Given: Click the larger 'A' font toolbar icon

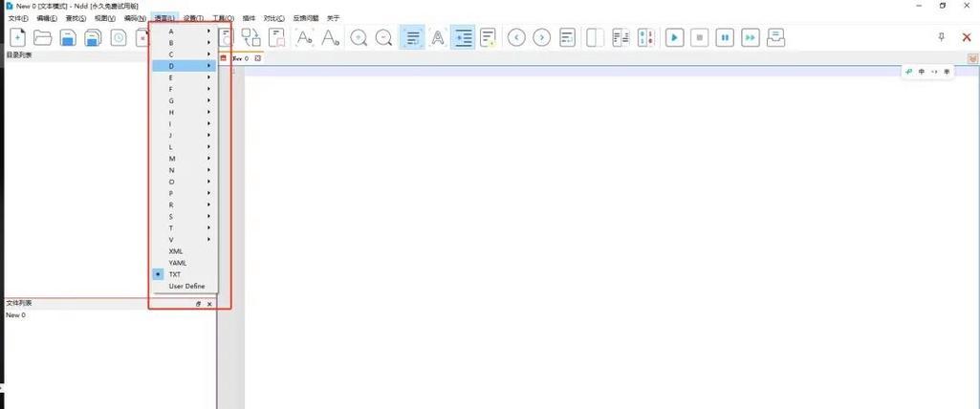Looking at the screenshot, I should tap(330, 37).
